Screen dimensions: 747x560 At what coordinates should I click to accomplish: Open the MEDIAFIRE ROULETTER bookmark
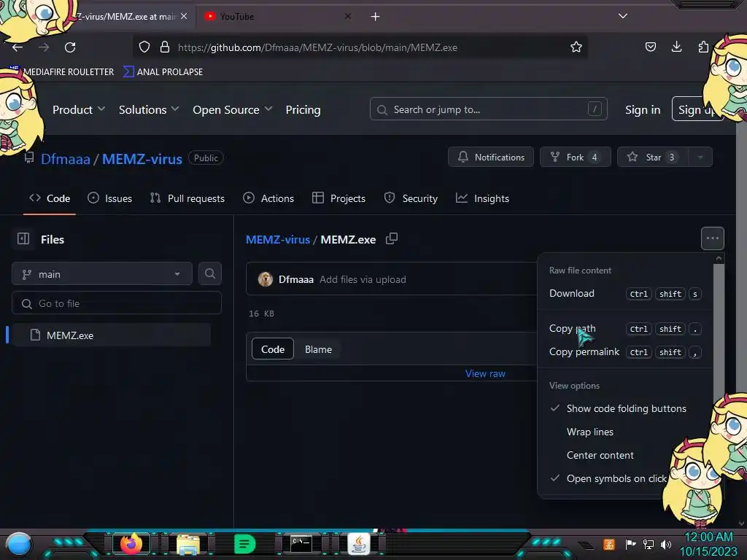(x=61, y=72)
